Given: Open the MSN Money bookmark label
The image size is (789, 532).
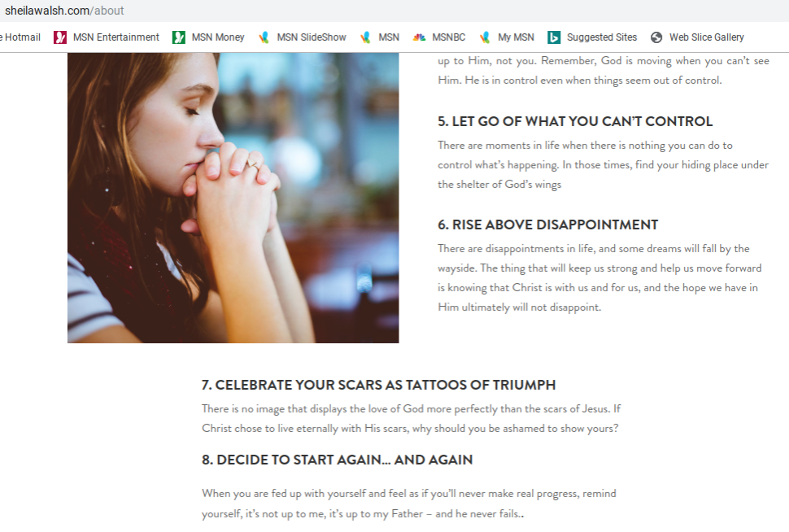Looking at the screenshot, I should pyautogui.click(x=218, y=37).
